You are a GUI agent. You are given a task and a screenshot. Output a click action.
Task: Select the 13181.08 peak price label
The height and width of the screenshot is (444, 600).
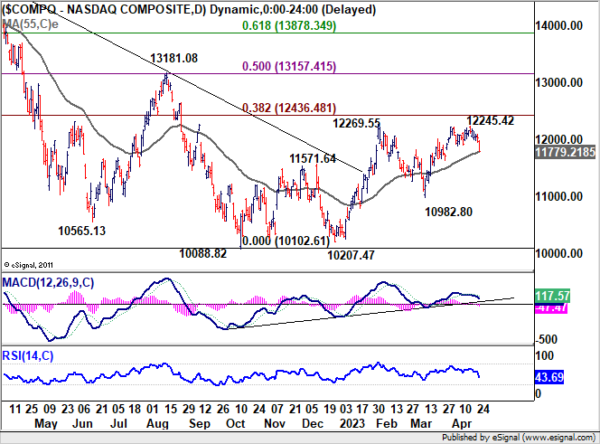pyautogui.click(x=174, y=58)
